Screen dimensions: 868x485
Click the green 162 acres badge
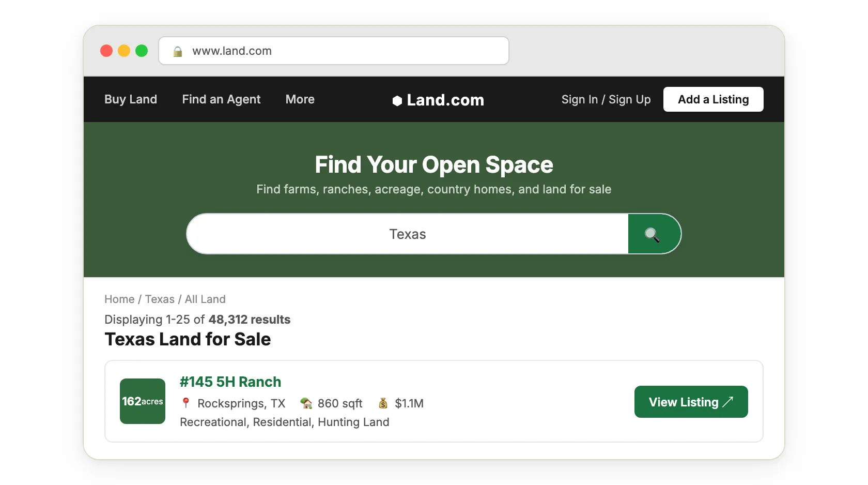(x=142, y=402)
